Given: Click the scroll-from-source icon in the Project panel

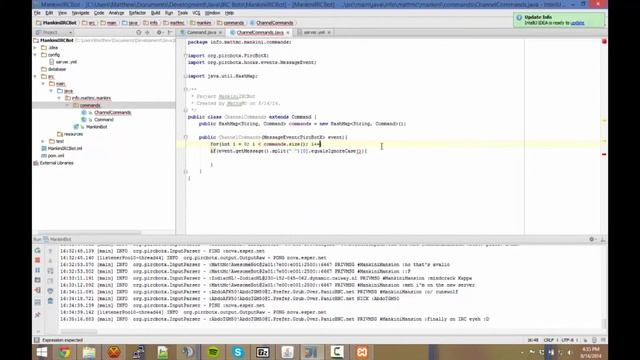Looking at the screenshot, I should tap(139, 32).
